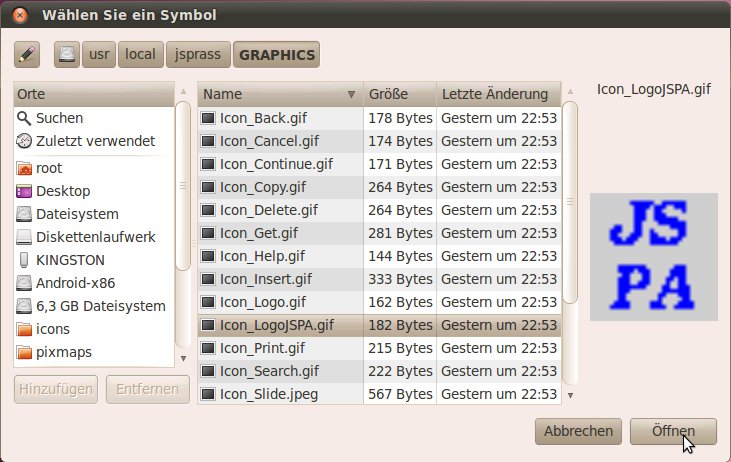Click the pencil icon to type a path
The image size is (731, 462).
tap(27, 55)
